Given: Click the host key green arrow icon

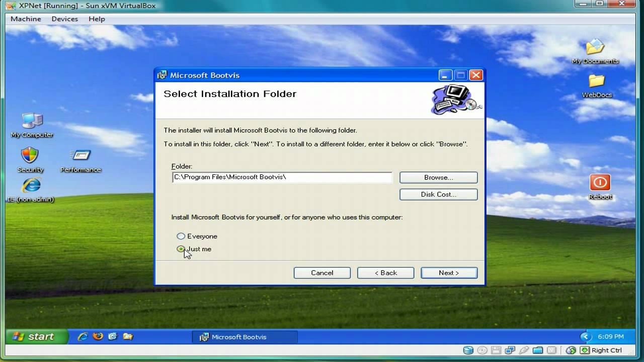Looking at the screenshot, I should coord(585,350).
